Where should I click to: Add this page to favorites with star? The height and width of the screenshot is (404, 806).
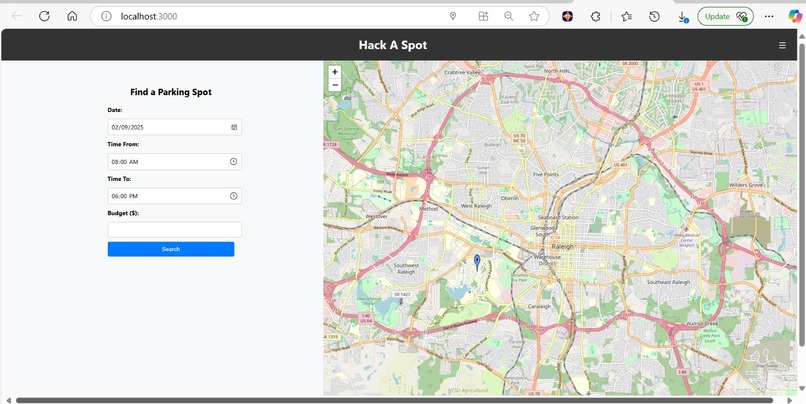tap(534, 16)
